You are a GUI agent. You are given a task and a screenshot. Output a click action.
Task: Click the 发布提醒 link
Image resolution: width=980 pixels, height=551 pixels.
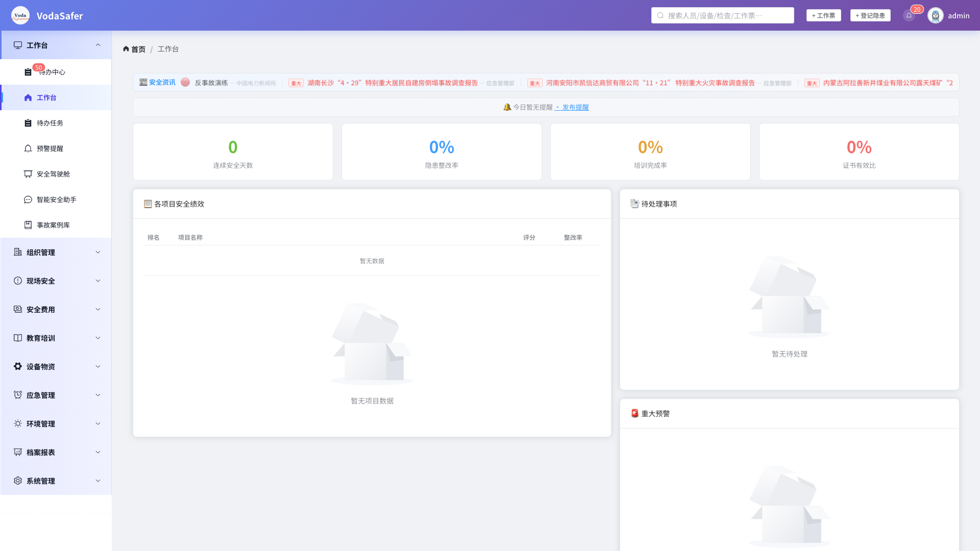pos(572,107)
